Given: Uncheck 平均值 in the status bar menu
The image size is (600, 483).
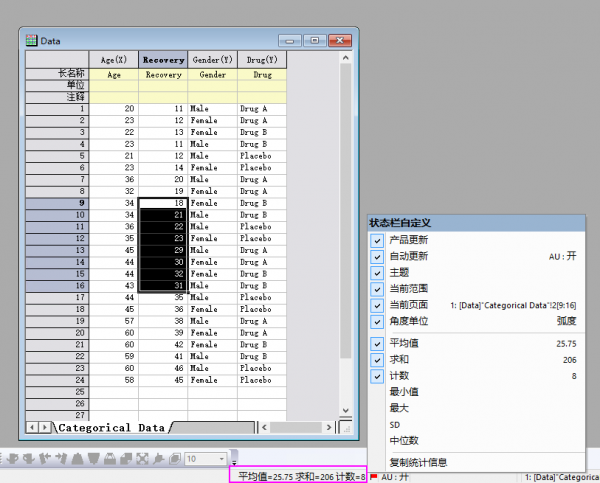Looking at the screenshot, I should (x=376, y=343).
